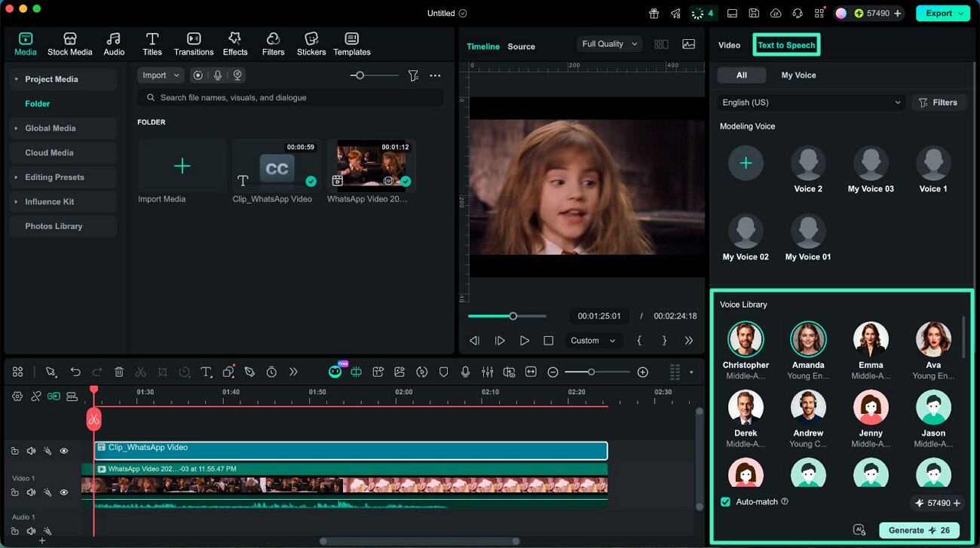Screen dimensions: 980x548
Task: Click the Import Media tile
Action: 182,166
